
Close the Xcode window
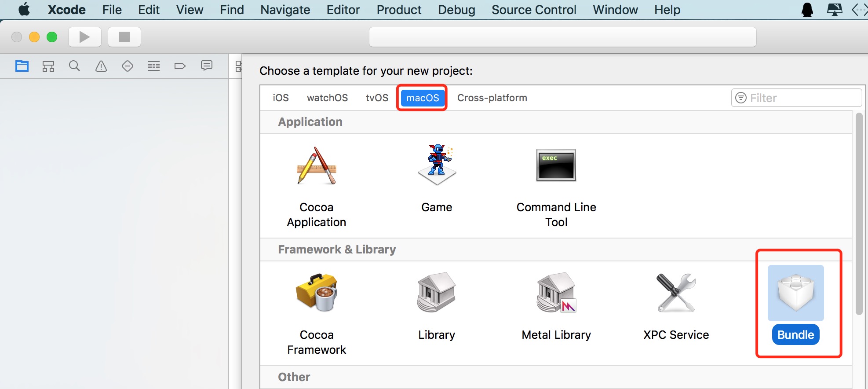point(17,37)
